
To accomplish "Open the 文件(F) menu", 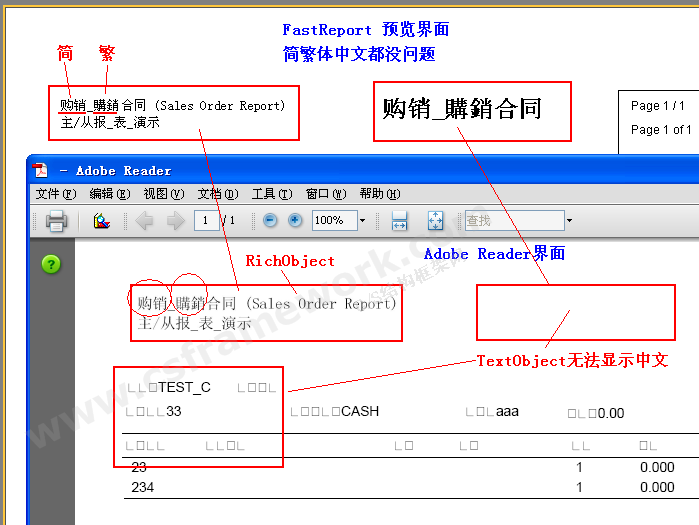I will (x=56, y=194).
